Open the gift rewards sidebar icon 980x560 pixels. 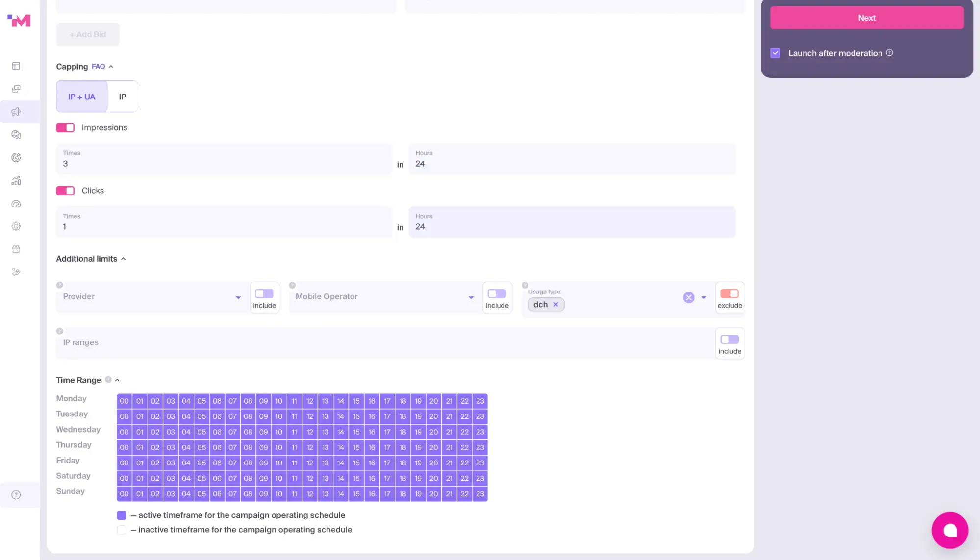[16, 249]
